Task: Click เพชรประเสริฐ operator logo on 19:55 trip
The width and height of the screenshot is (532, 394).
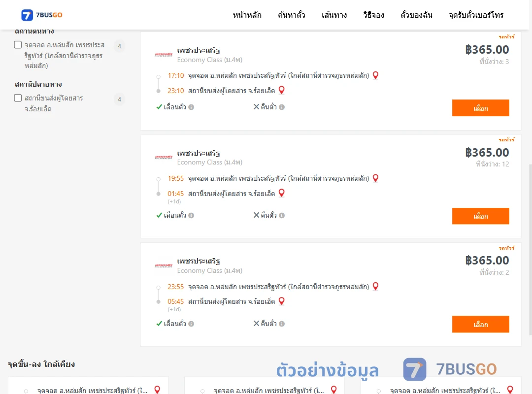Action: [x=164, y=158]
